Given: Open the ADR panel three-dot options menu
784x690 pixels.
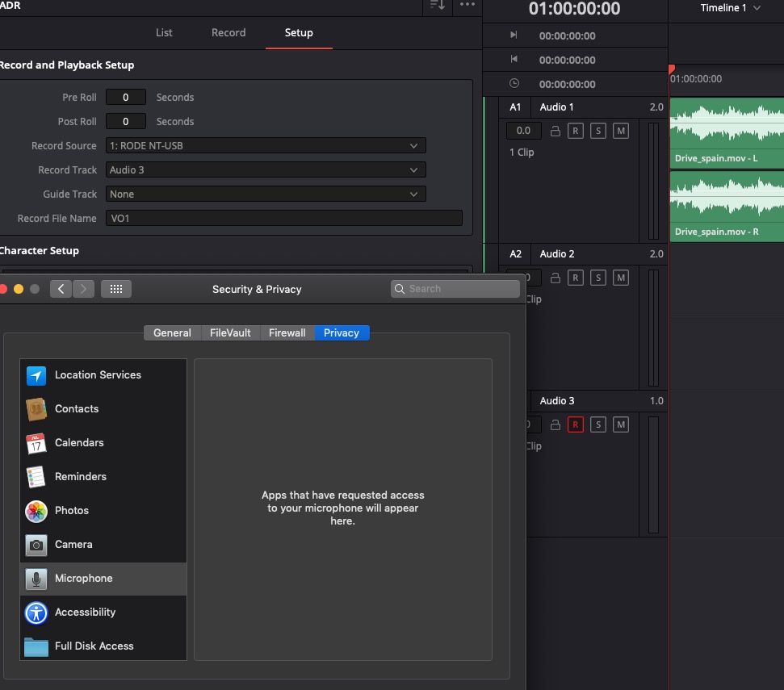Looking at the screenshot, I should (x=467, y=4).
